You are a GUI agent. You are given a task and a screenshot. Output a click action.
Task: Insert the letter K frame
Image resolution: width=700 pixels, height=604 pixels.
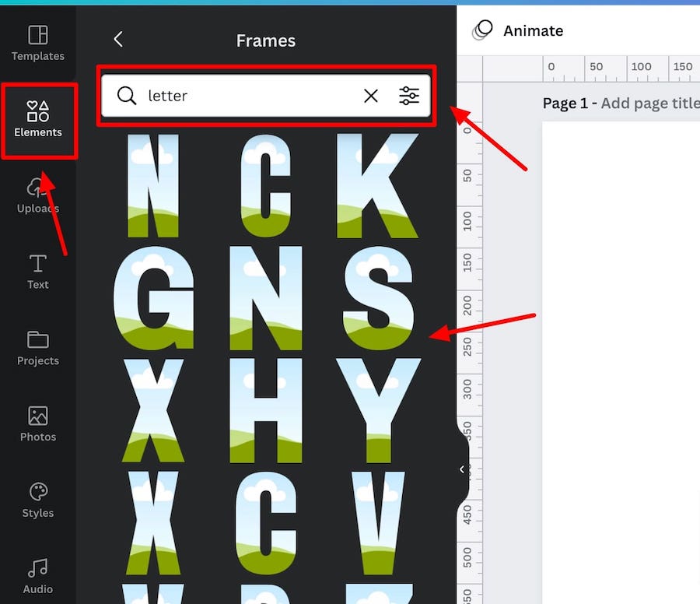376,185
